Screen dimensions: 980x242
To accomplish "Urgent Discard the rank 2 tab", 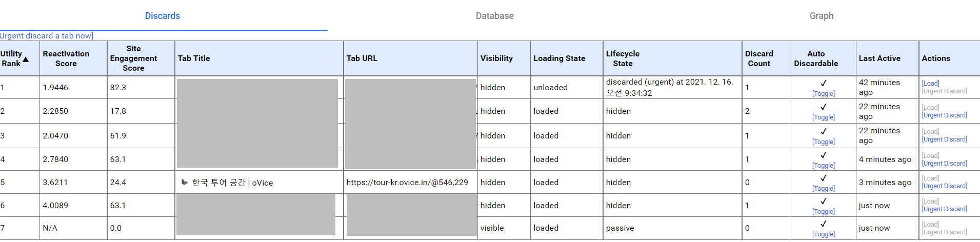I will tap(944, 115).
